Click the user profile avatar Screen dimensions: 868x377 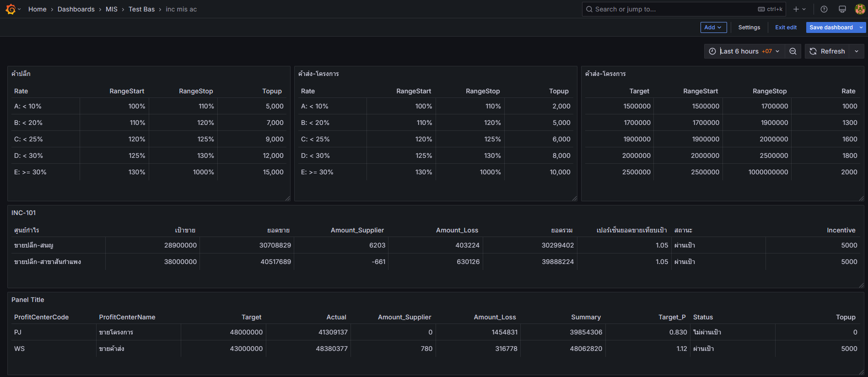(x=860, y=9)
